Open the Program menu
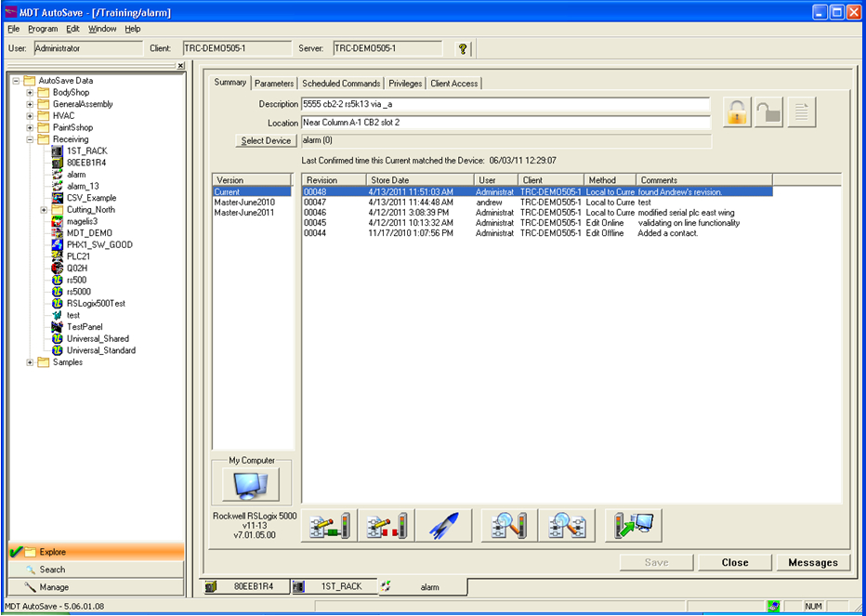Screen dimensions: 866x616 click(43, 28)
